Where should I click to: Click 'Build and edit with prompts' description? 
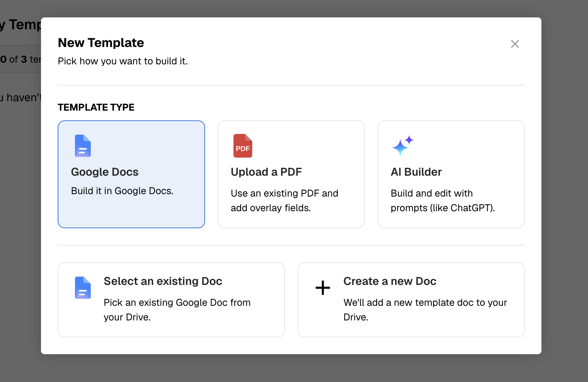pyautogui.click(x=443, y=200)
